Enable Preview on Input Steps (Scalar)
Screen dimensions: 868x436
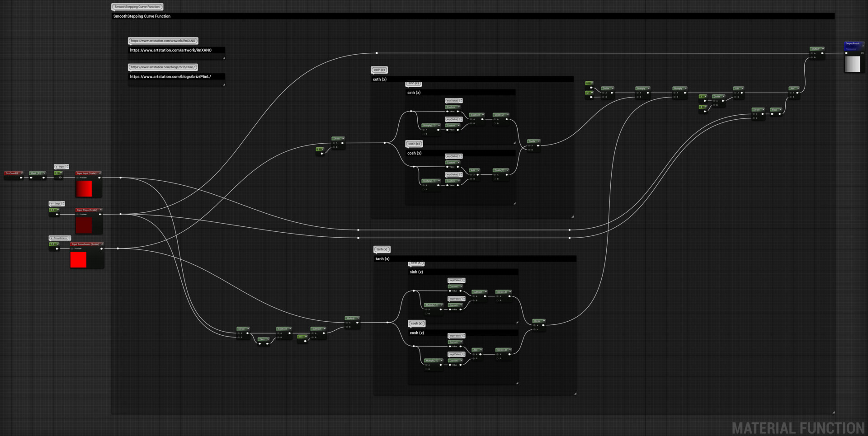click(77, 214)
